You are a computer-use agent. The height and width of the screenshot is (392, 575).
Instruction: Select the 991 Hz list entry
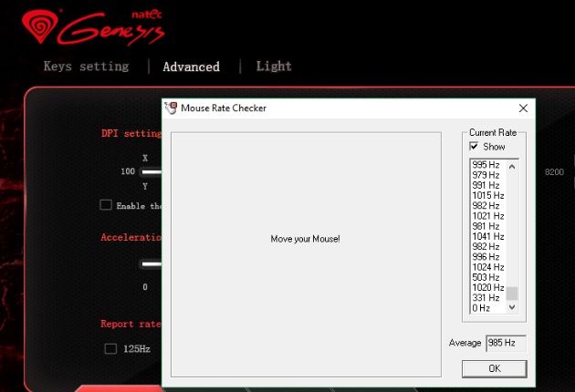486,185
